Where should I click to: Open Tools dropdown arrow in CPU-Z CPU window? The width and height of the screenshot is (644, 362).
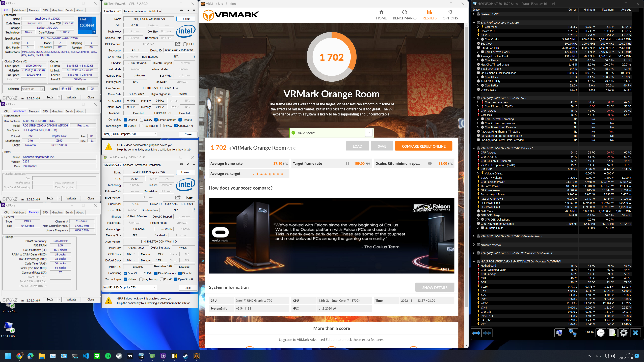(59, 97)
